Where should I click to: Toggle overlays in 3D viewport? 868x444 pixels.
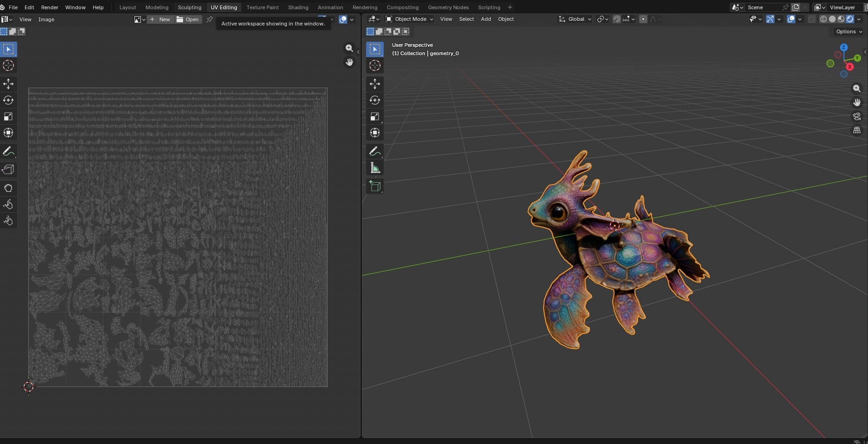coord(792,19)
